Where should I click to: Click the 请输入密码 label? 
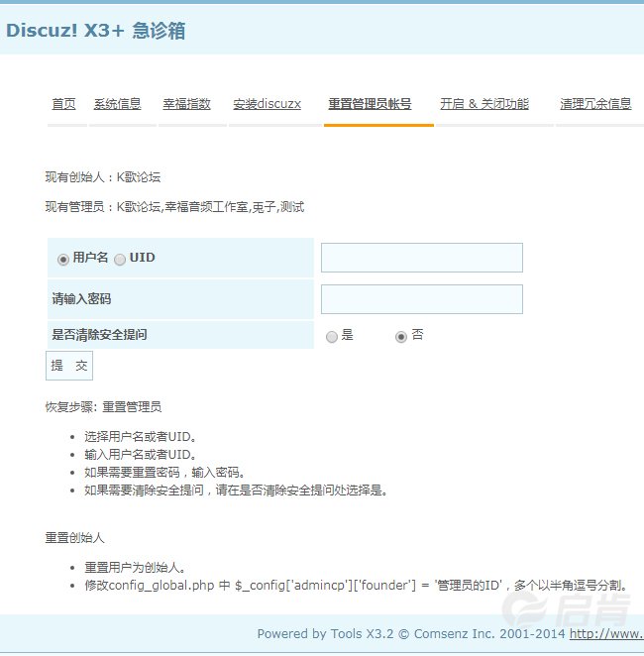point(81,298)
